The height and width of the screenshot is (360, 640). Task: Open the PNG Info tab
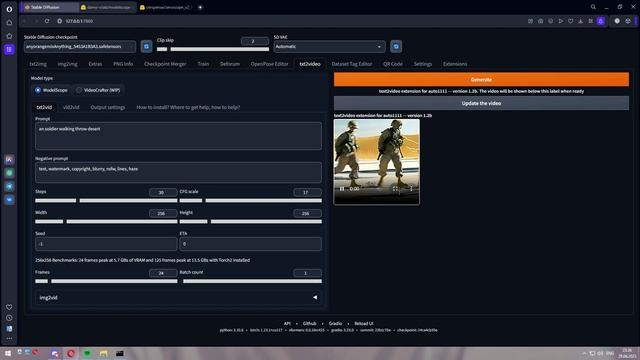(x=123, y=64)
